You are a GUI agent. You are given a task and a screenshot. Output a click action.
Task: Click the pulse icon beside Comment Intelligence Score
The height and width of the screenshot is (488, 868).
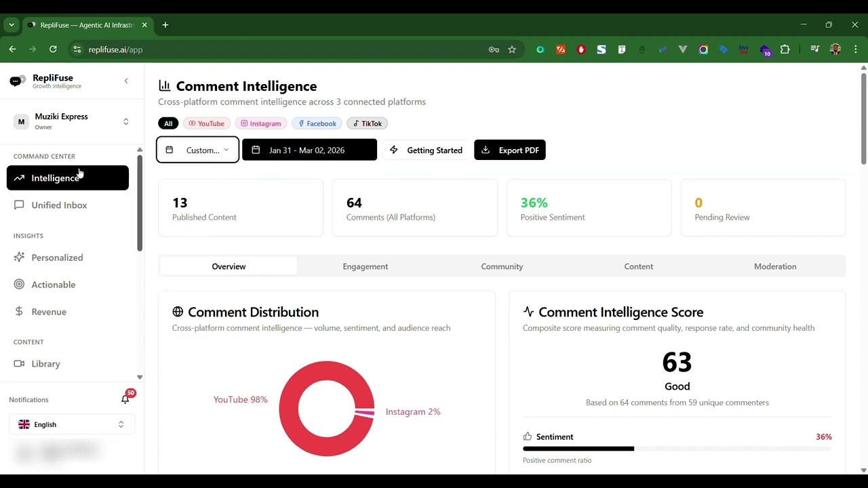pyautogui.click(x=528, y=312)
